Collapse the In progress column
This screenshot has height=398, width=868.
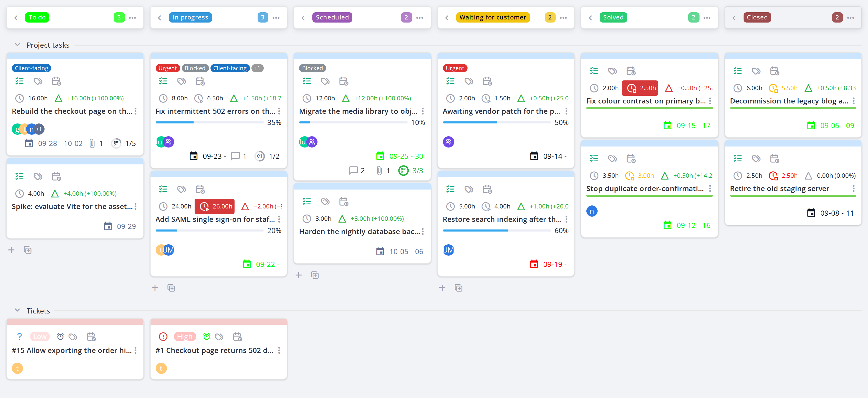(159, 17)
